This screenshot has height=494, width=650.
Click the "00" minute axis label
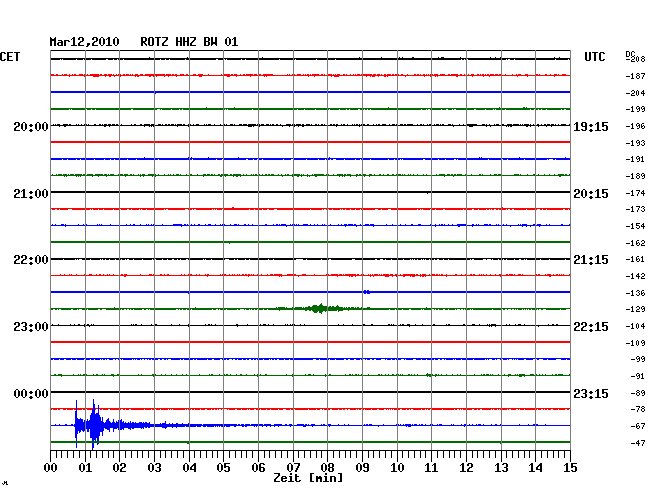(51, 468)
